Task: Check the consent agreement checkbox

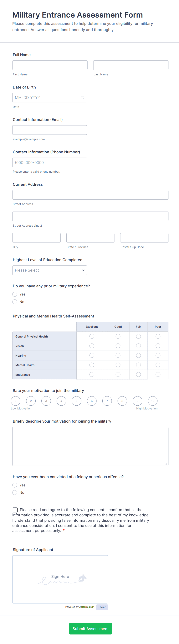Action: tap(15, 510)
